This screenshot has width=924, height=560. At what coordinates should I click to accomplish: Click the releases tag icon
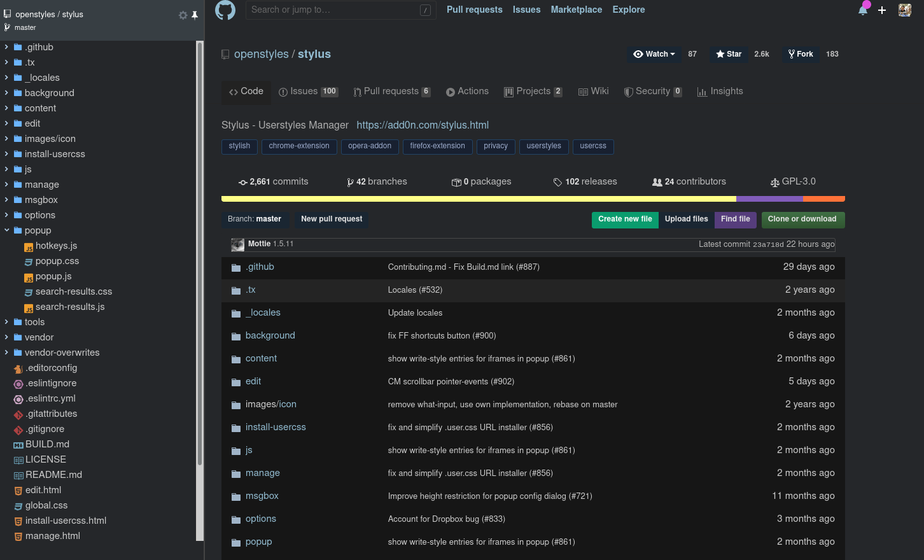(x=557, y=183)
